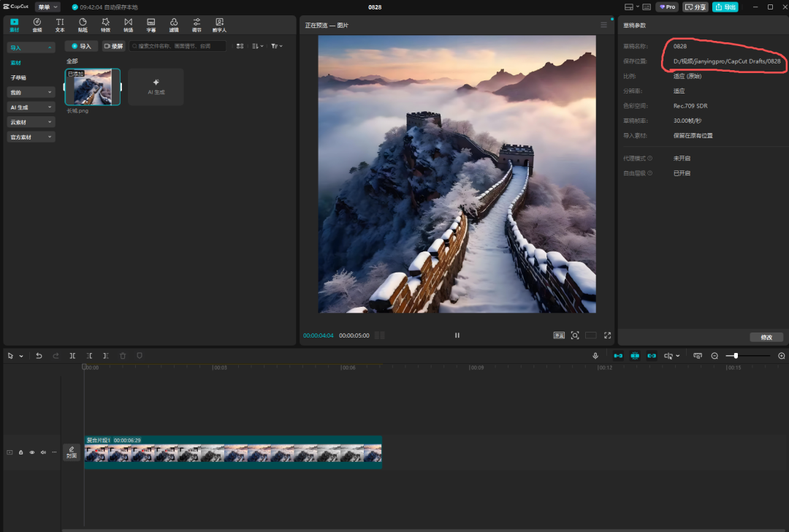The width and height of the screenshot is (789, 532).
Task: Toggle the eye visibility icon on the track
Action: [x=32, y=452]
